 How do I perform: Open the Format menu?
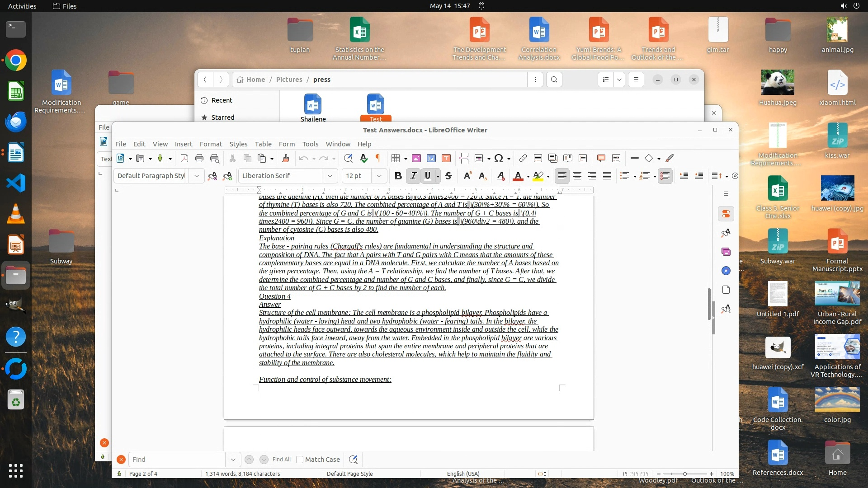click(x=211, y=144)
